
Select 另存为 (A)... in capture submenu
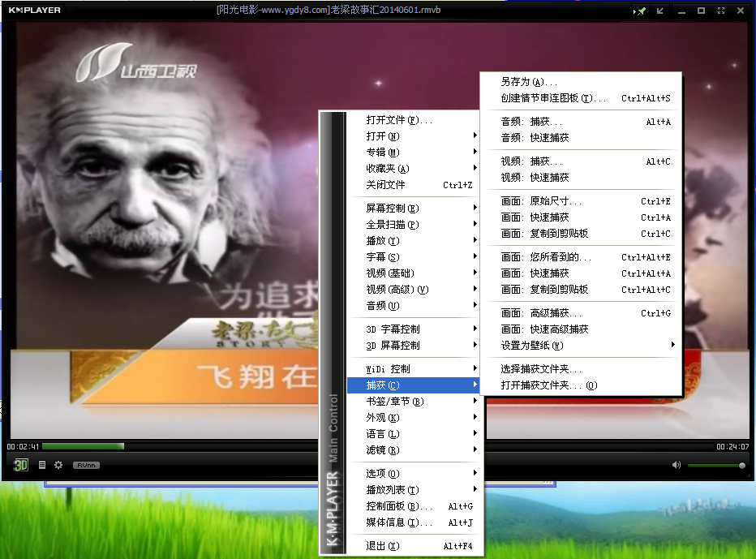(x=529, y=82)
